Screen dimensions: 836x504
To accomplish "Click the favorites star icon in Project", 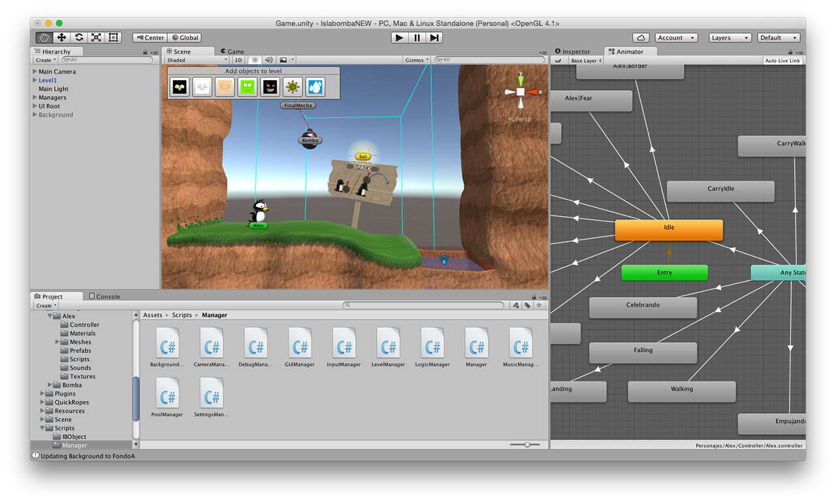I will tap(539, 306).
